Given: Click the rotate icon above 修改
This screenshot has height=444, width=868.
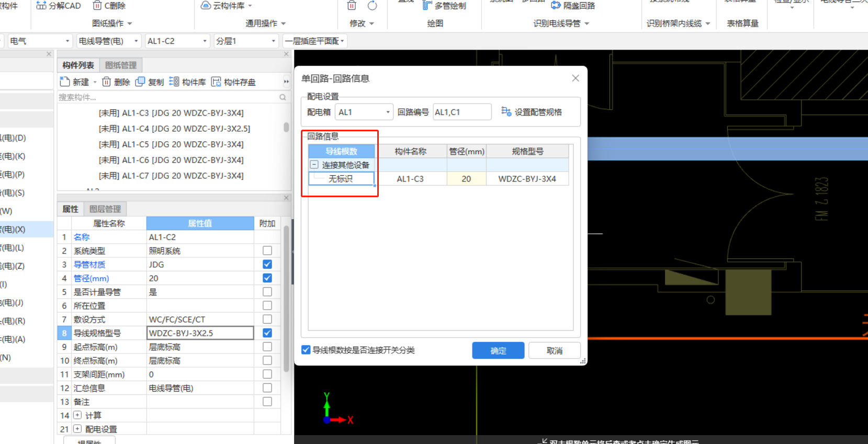Looking at the screenshot, I should point(372,6).
